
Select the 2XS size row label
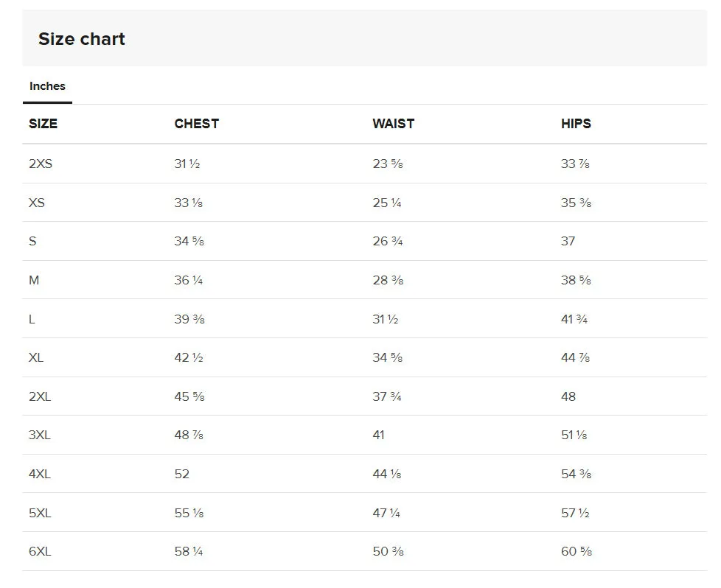(41, 164)
